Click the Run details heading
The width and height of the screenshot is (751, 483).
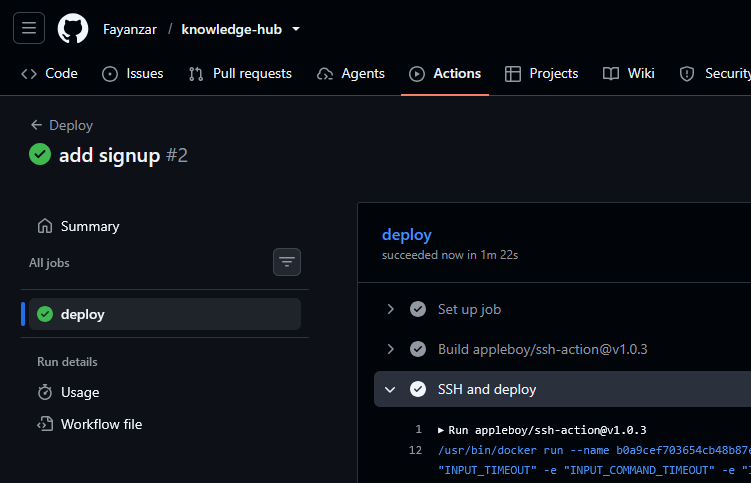[67, 362]
